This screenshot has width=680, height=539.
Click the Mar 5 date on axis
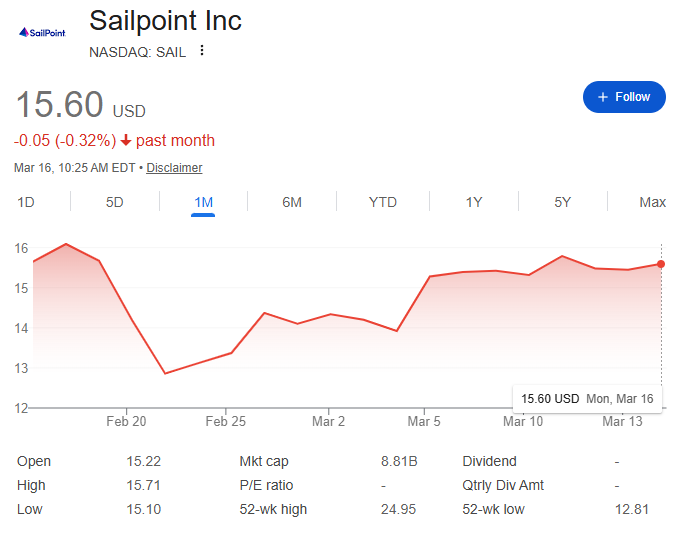[x=424, y=422]
